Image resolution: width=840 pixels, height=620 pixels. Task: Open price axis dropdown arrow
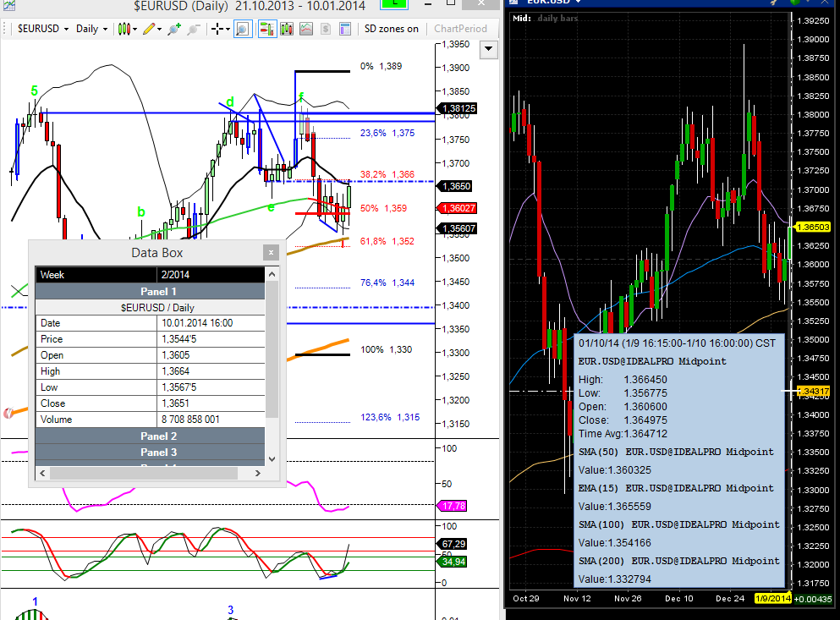[488, 49]
